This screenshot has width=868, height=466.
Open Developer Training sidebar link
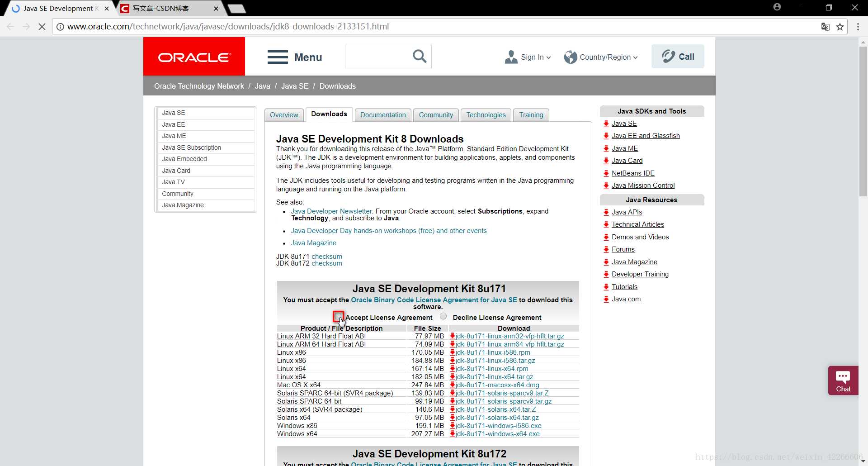coord(640,274)
